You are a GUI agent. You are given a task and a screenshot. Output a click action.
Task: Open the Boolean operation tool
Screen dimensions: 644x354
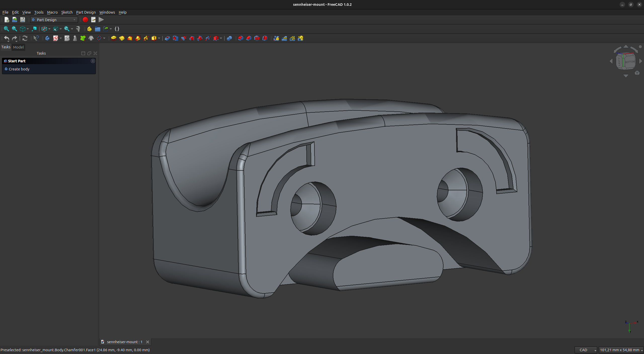point(229,38)
